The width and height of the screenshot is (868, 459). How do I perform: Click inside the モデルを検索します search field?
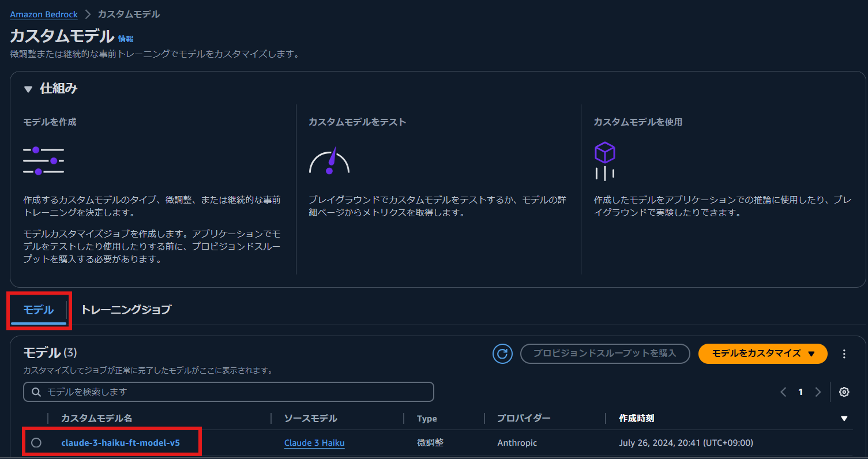(x=173, y=392)
